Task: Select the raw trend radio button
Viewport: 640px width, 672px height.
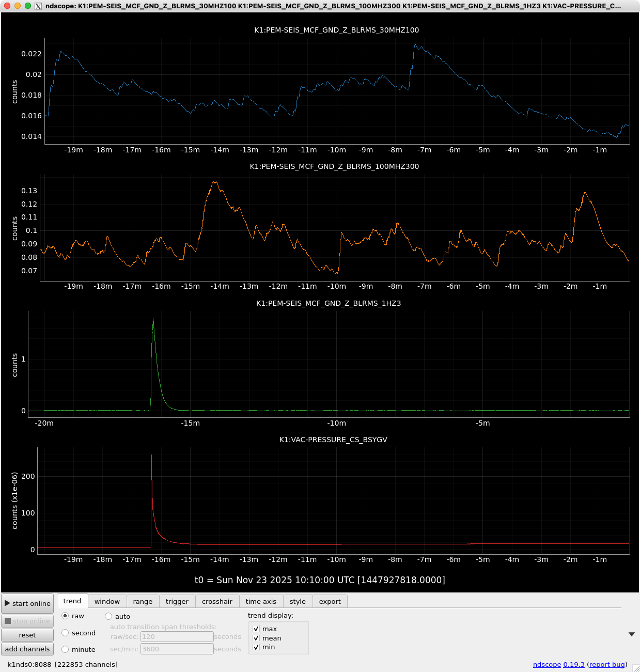Action: 65,616
